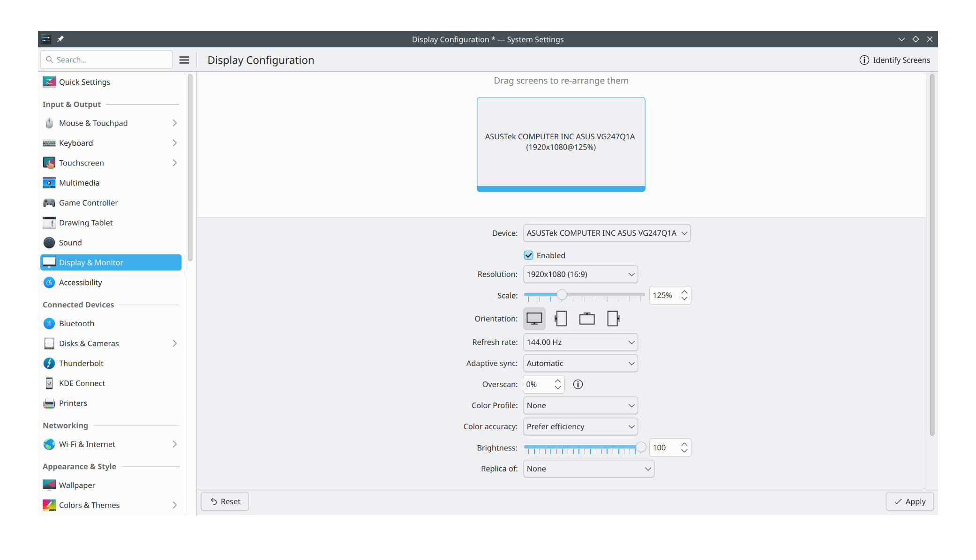Expand Touchscreen submenu chevron

(174, 163)
